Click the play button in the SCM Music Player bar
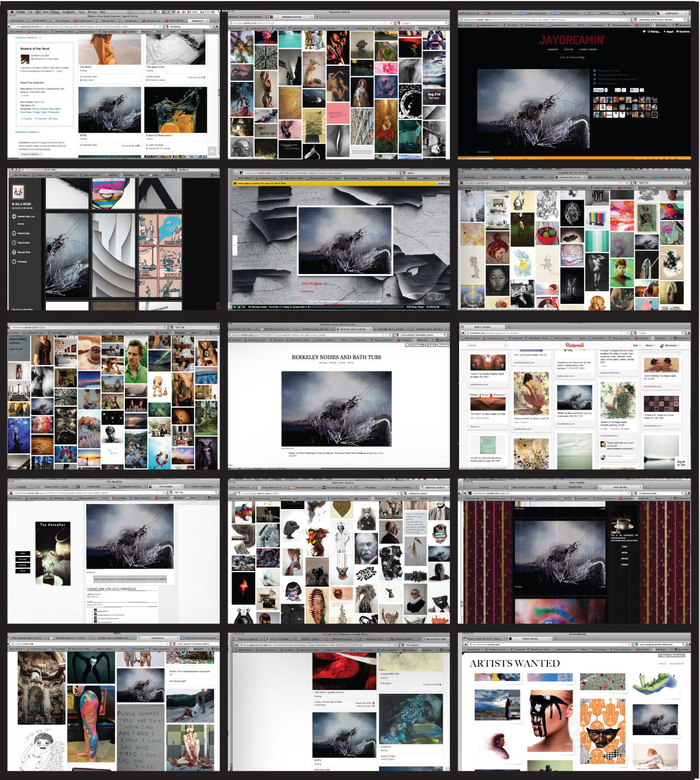 (239, 307)
